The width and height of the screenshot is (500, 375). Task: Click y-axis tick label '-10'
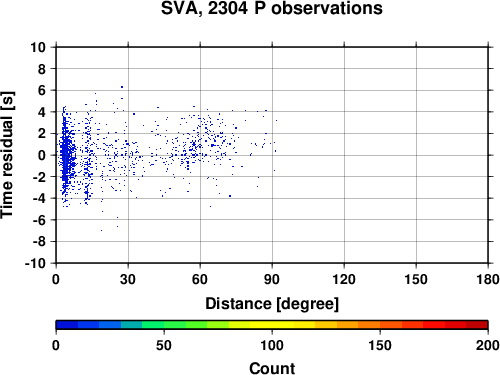coord(35,263)
